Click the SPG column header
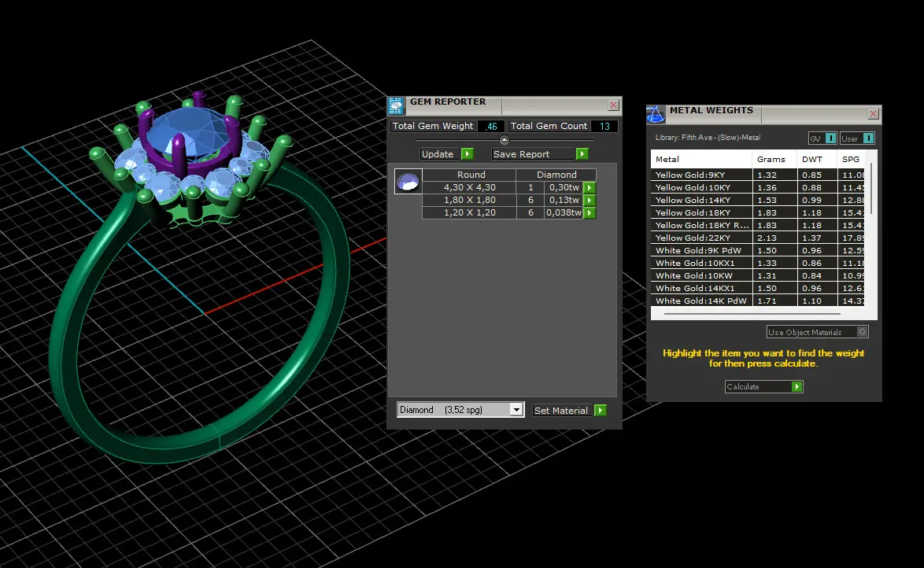Viewport: 924px width, 568px height. click(852, 159)
